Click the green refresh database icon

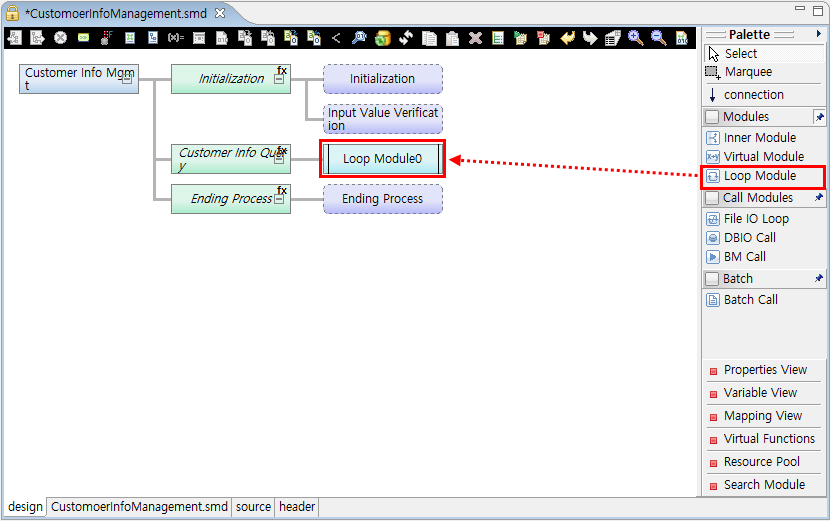382,38
